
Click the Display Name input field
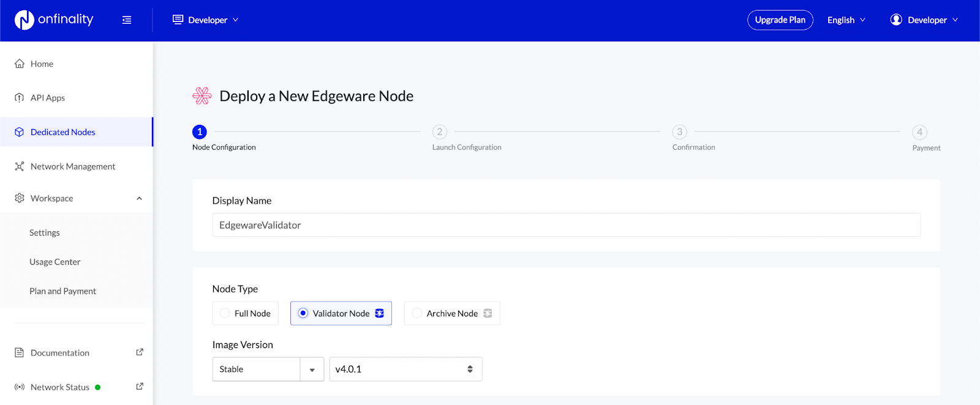567,225
